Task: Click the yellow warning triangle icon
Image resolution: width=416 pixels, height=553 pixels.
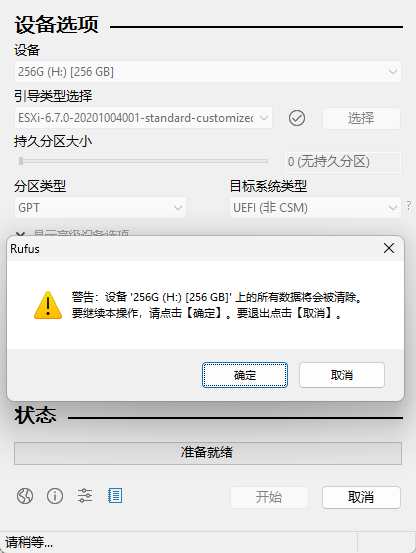Action: coord(48,305)
